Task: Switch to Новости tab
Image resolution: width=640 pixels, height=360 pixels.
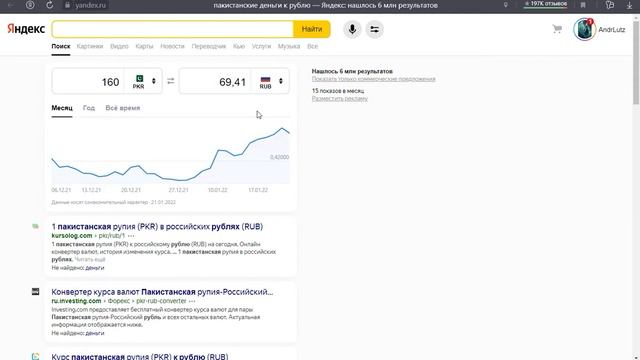Action: point(172,47)
